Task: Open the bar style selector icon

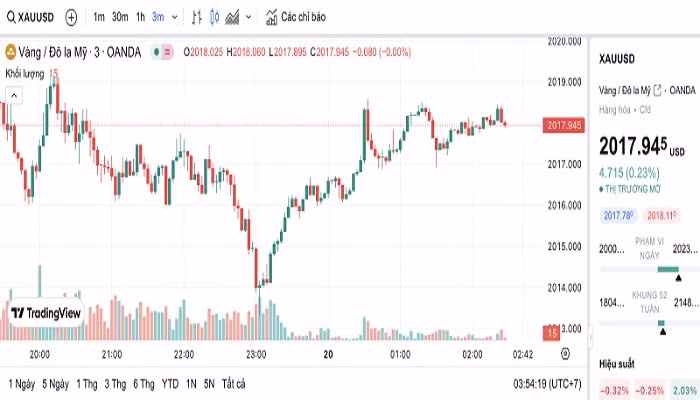Action: [x=196, y=17]
